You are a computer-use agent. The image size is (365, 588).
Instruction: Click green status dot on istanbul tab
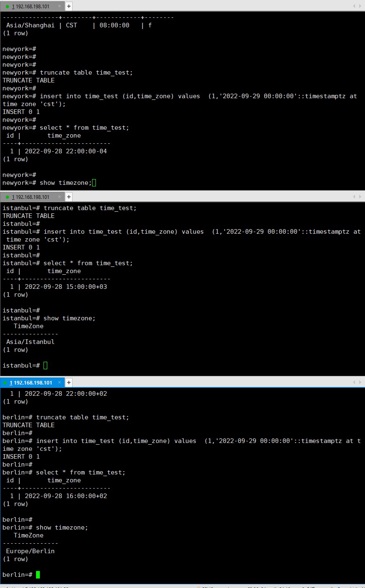7,197
